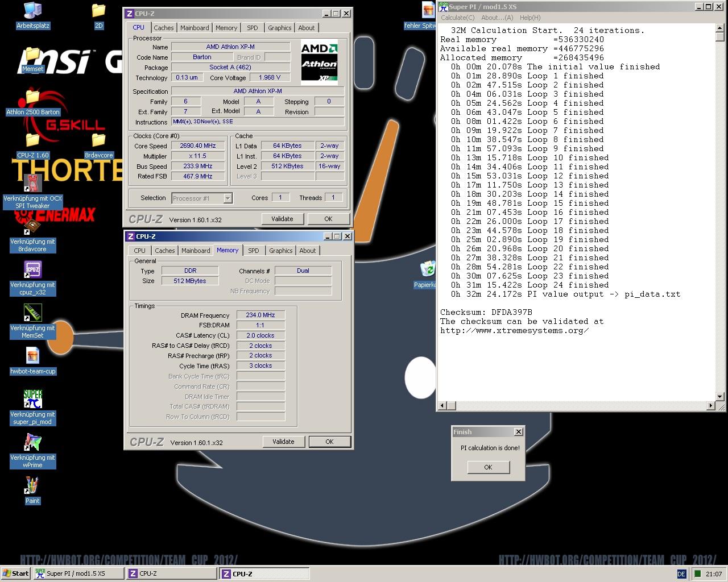Click the Core Speed 2690.40 MHz field
This screenshot has width=728, height=582.
pyautogui.click(x=198, y=146)
